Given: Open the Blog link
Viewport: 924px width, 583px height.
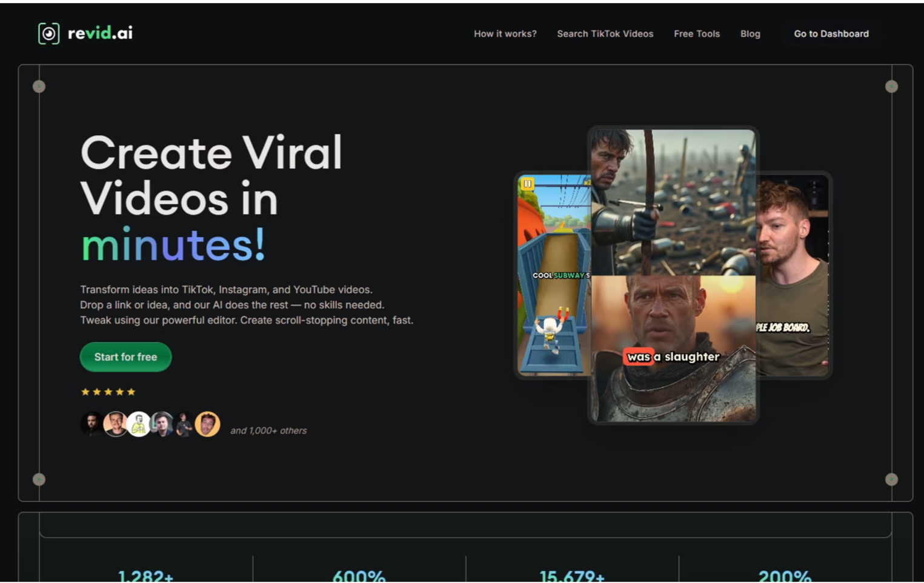Looking at the screenshot, I should 750,34.
